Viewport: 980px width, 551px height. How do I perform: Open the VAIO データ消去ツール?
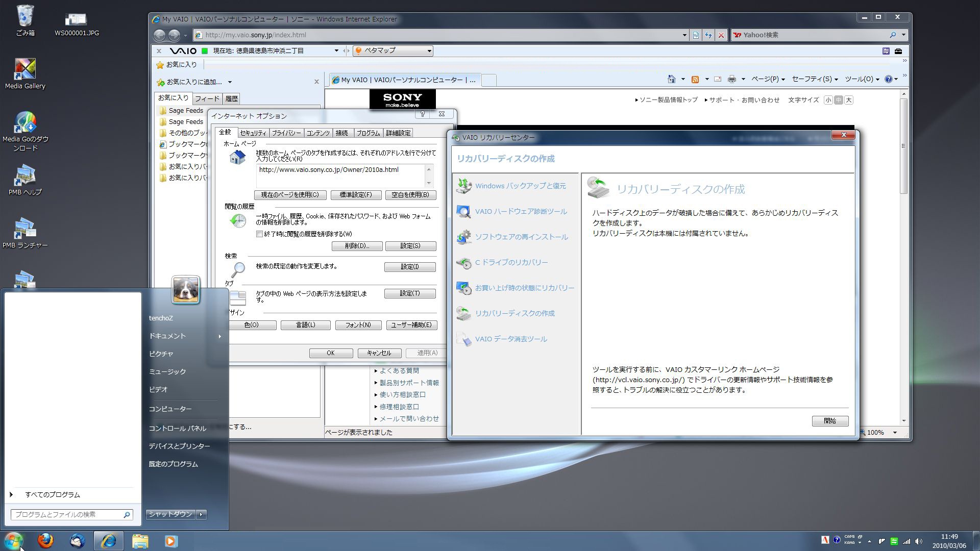coord(502,339)
